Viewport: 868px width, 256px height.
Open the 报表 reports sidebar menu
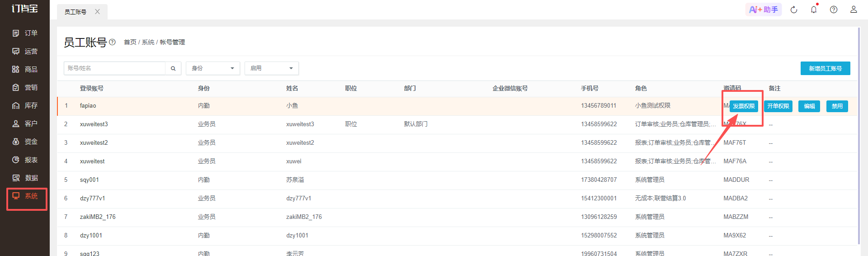(x=25, y=160)
